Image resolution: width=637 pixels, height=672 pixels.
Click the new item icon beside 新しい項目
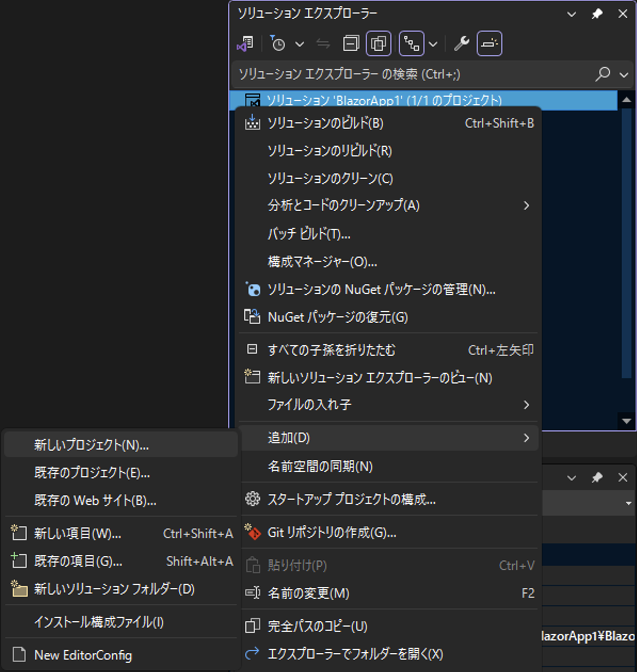(19, 532)
